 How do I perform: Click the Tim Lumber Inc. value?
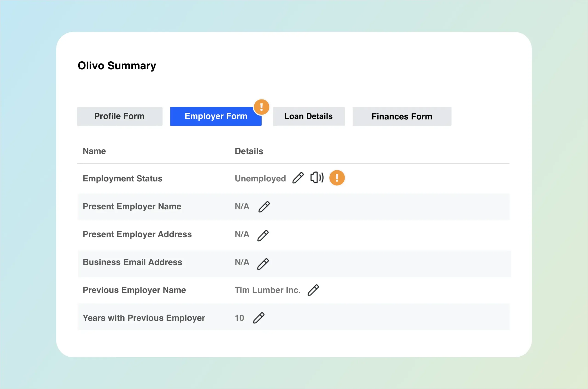pyautogui.click(x=267, y=290)
